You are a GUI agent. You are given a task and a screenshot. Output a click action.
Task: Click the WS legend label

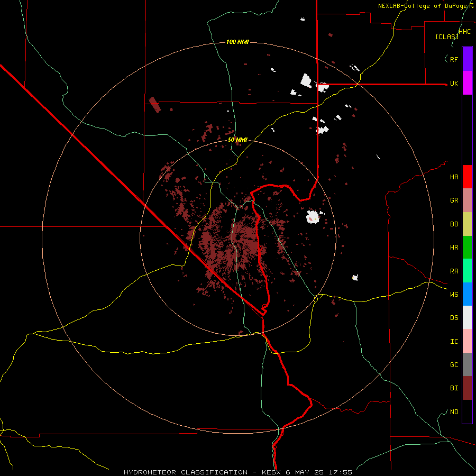tap(454, 295)
